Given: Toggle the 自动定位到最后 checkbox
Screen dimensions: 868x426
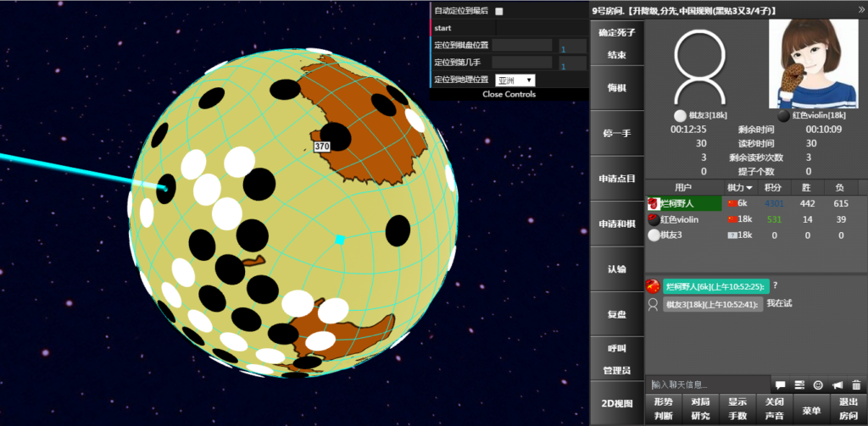Looking at the screenshot, I should click(499, 11).
